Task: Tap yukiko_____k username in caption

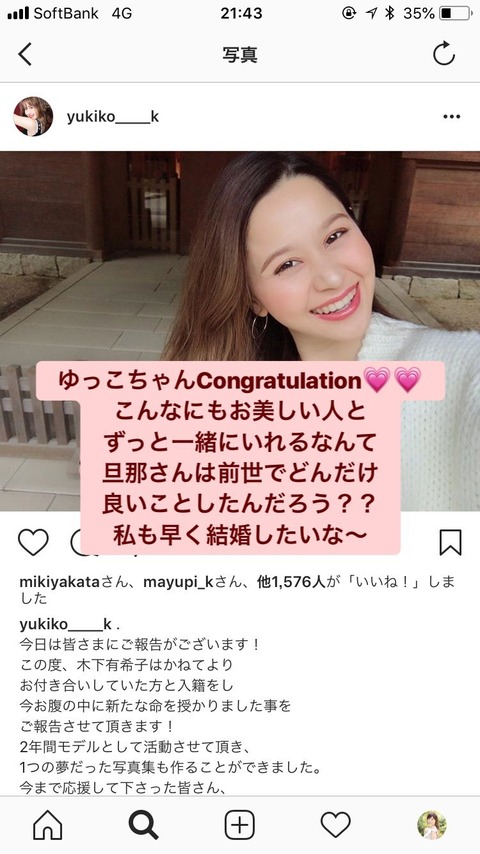Action: click(x=65, y=624)
